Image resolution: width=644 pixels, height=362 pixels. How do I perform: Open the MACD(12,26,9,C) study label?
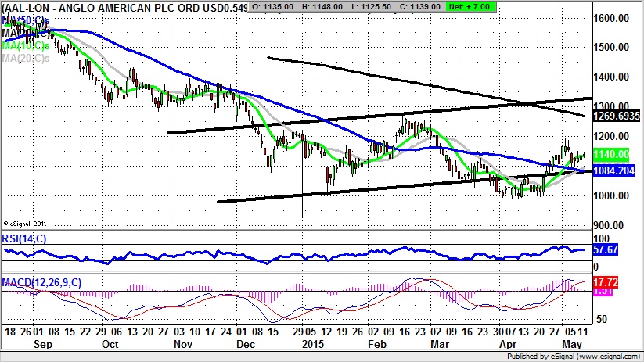coord(41,281)
